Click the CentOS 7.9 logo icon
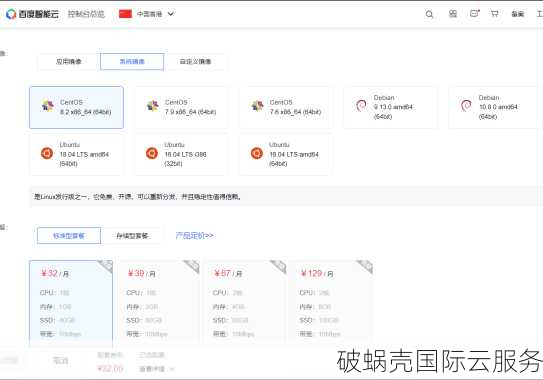This screenshot has width=543, height=380. pyautogui.click(x=152, y=106)
